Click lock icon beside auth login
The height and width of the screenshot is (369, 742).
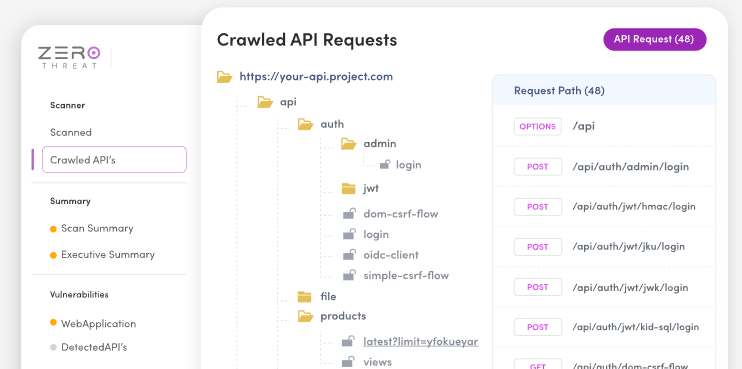349,234
